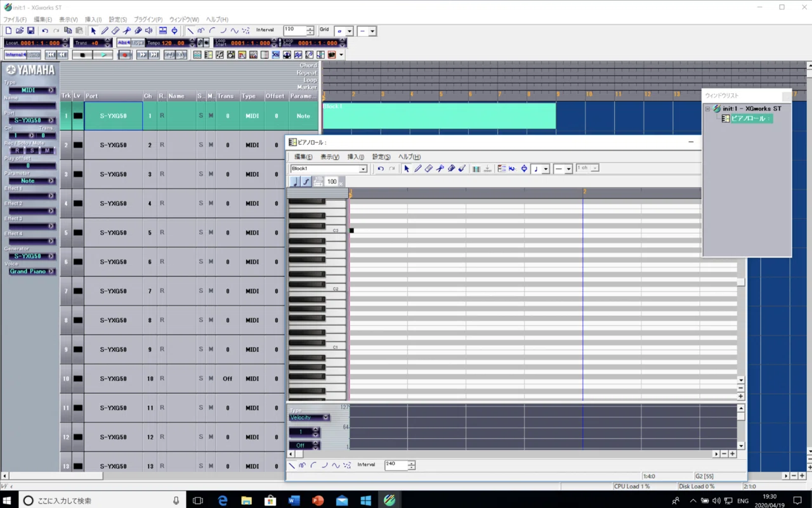This screenshot has height=508, width=812.
Task: Click the main toolbar Interval value field
Action: coord(295,30)
